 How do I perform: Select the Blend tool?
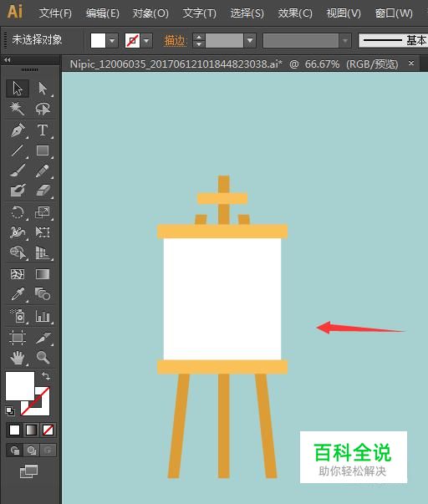click(43, 294)
